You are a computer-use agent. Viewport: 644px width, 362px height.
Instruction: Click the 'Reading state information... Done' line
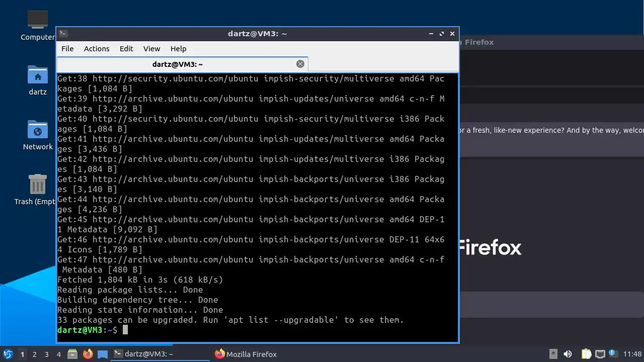(x=140, y=310)
